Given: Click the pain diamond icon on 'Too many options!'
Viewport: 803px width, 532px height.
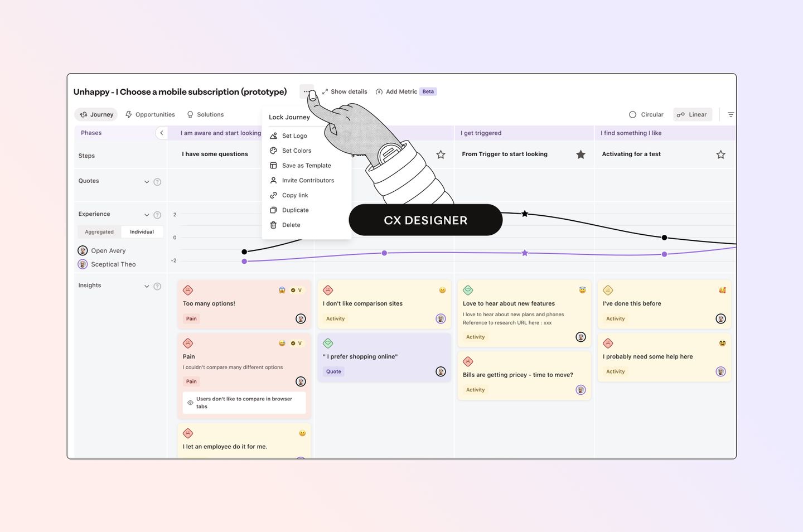Looking at the screenshot, I should pos(188,290).
